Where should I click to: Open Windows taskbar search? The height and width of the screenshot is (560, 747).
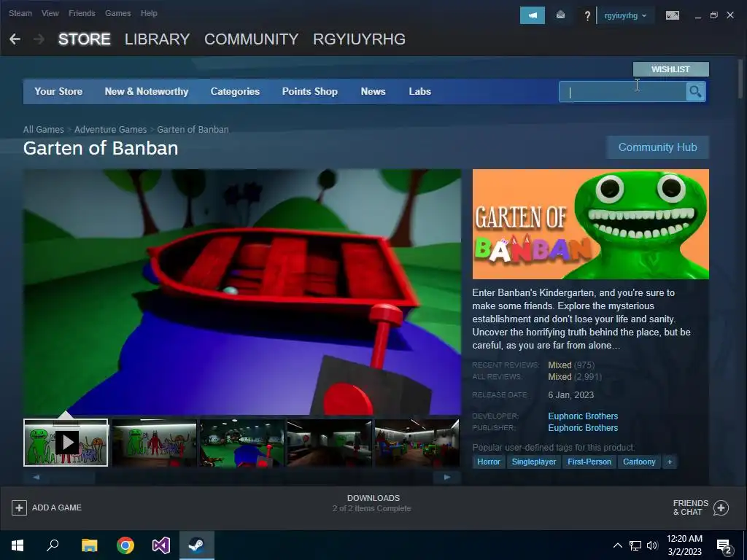(53, 545)
